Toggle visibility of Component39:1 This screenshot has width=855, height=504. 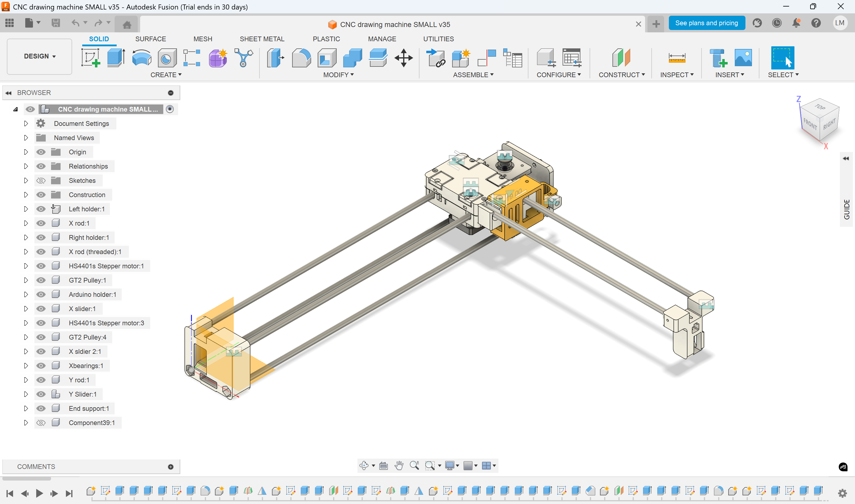pos(41,422)
